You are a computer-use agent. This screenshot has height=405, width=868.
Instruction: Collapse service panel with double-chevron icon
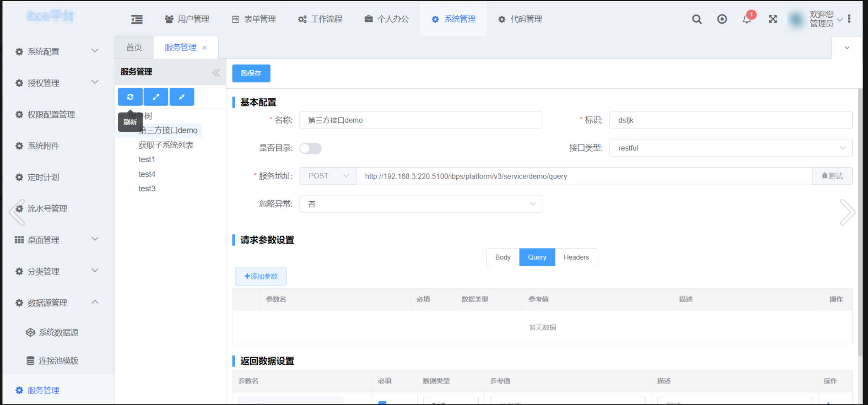tap(216, 73)
